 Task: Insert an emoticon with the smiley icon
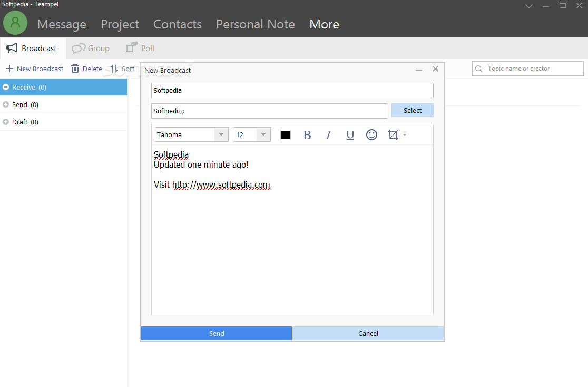[371, 135]
